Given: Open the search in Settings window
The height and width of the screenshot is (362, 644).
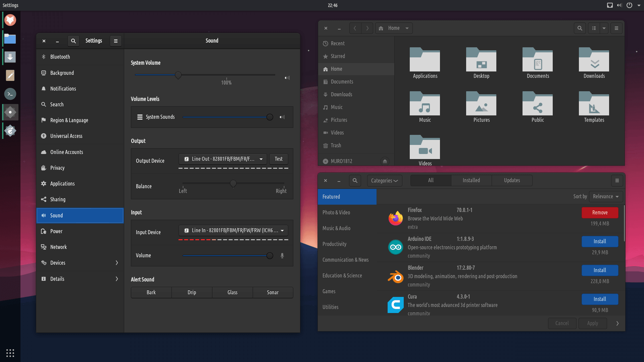Looking at the screenshot, I should (73, 41).
